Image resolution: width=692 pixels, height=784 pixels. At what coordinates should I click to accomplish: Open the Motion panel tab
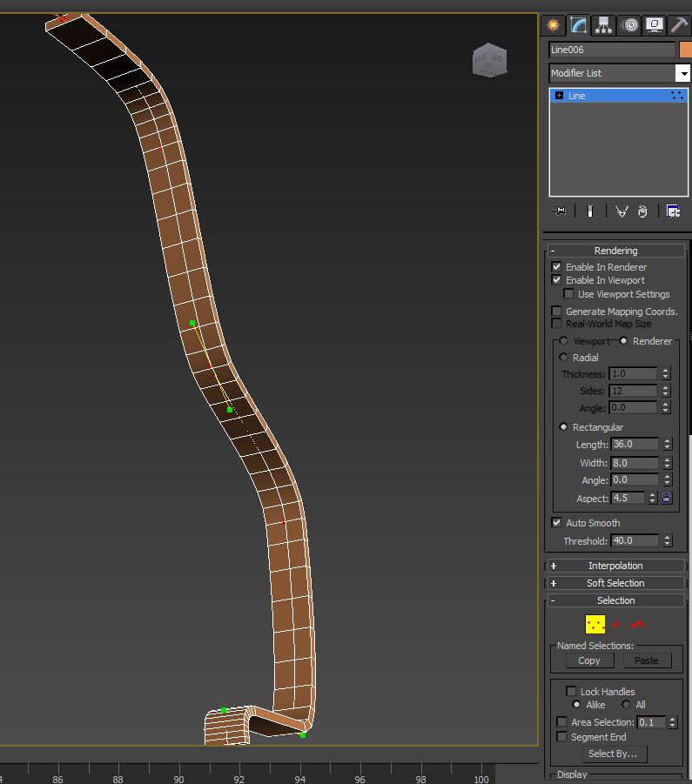(629, 25)
